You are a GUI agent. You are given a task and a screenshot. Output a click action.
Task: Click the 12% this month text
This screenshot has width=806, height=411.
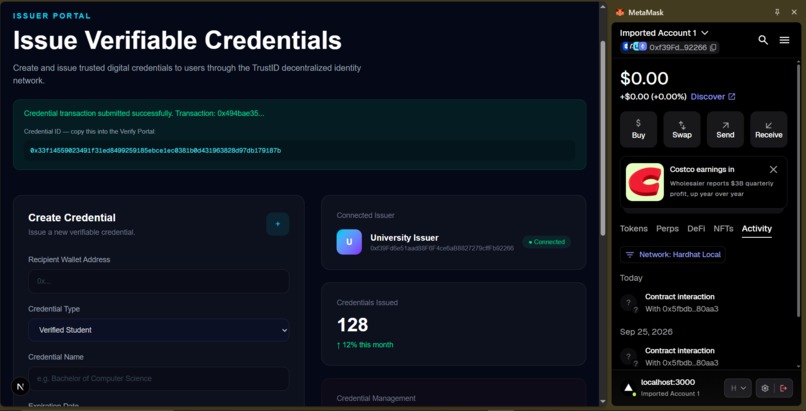pos(365,345)
